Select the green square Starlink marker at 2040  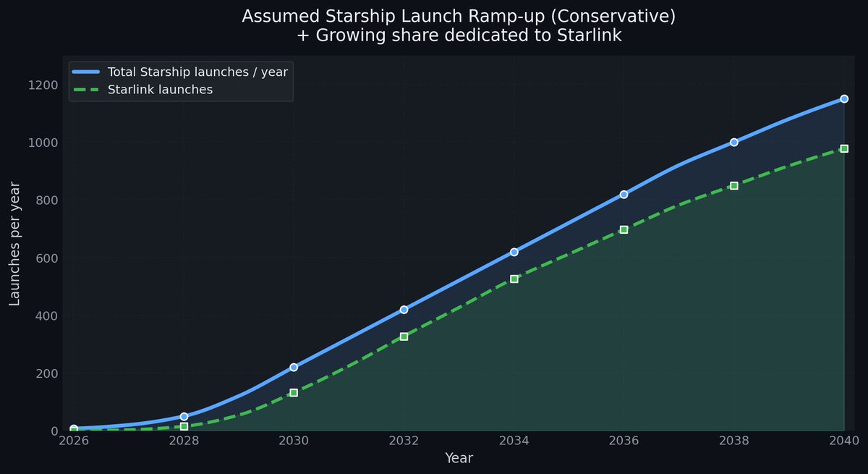[x=843, y=149]
